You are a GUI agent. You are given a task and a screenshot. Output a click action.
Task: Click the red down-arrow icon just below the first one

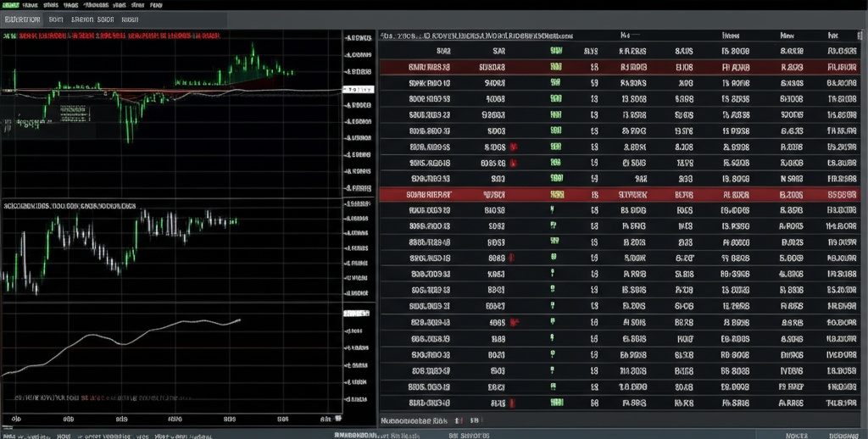click(512, 161)
